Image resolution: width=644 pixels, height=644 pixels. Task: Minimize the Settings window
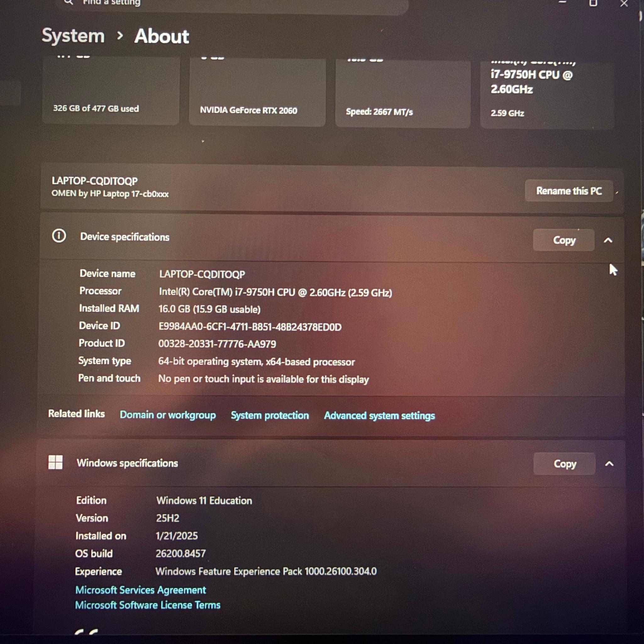point(563,2)
